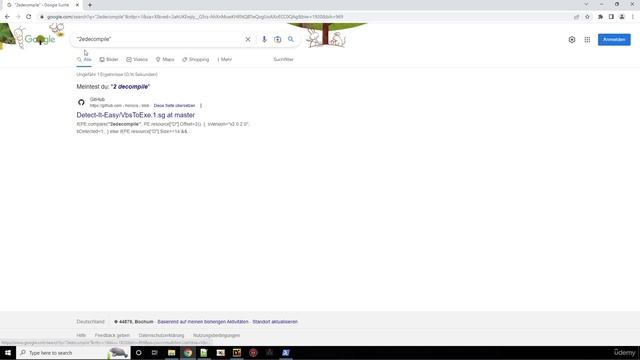
Task: Click the GitHub favicon of the result
Action: (81, 102)
